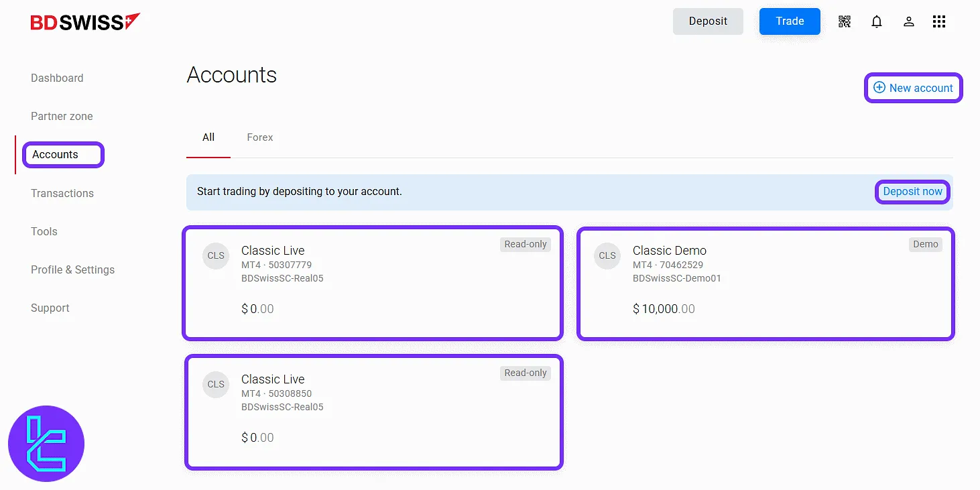Click the Demo badge on Classic Demo
980x490 pixels.
click(926, 245)
